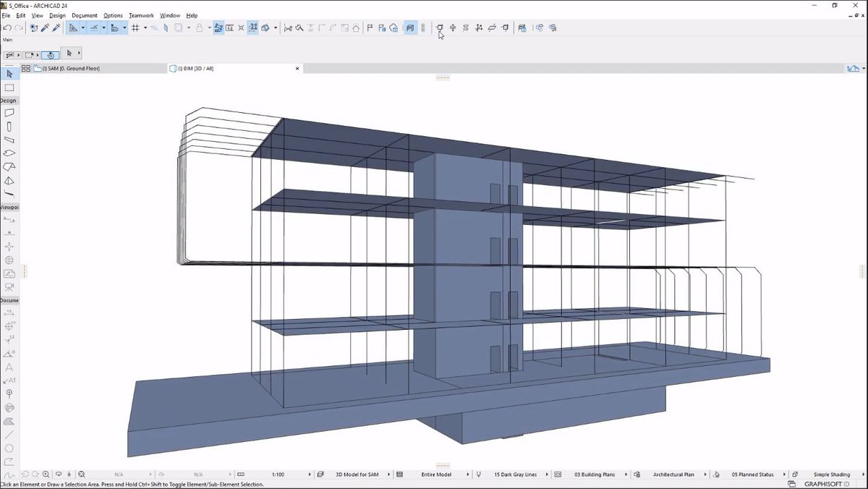Open the '15 Dark Gray Lines' pen set dropdown
This screenshot has height=489, width=868.
[x=517, y=475]
